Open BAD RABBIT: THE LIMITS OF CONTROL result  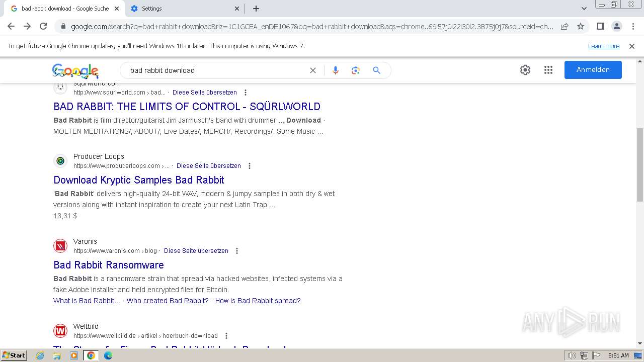pos(187,107)
